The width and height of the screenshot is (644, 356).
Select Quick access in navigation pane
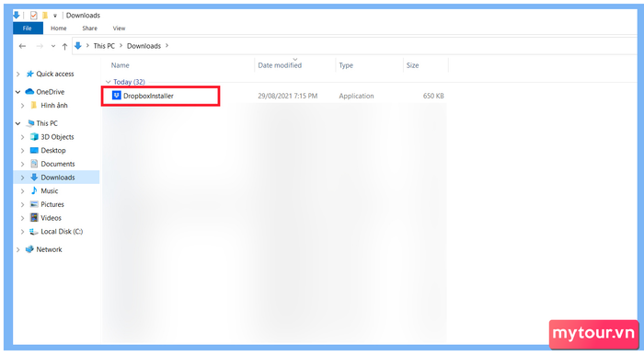pyautogui.click(x=55, y=74)
